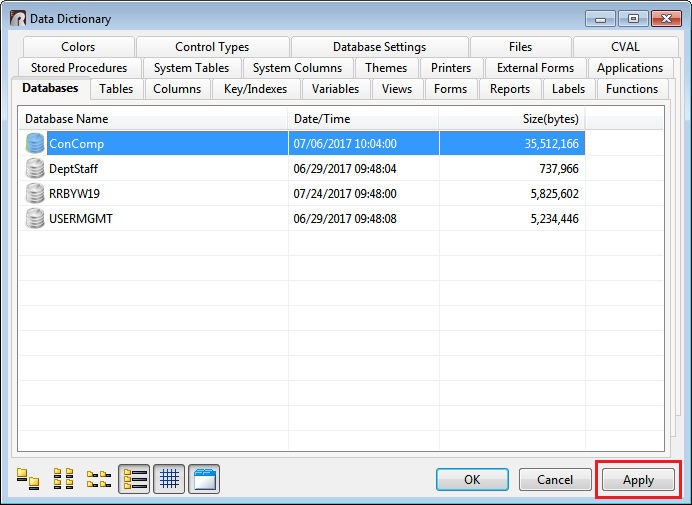
Task: Sort by Size(bytes) column header
Action: click(x=511, y=119)
